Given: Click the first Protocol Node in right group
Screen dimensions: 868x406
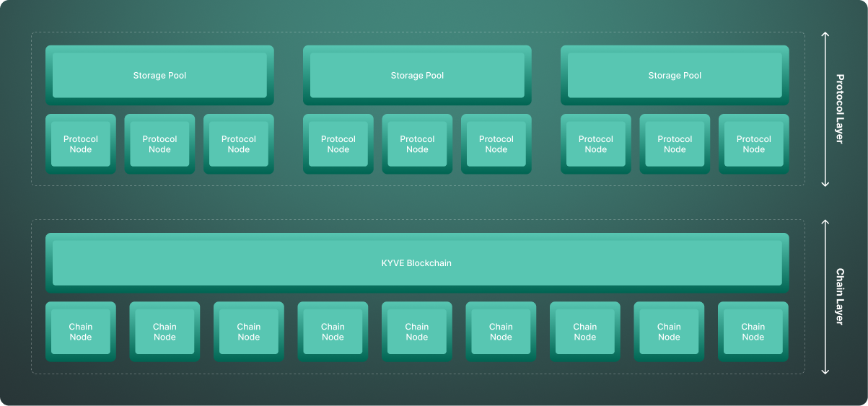Looking at the screenshot, I should (596, 144).
